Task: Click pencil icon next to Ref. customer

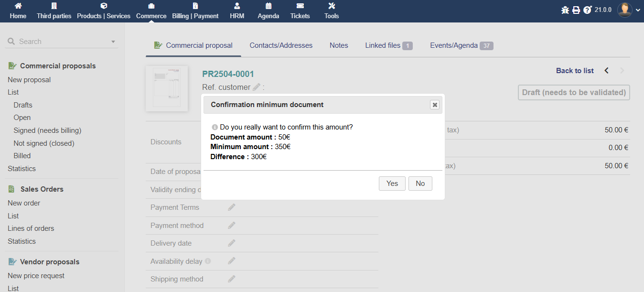Action: click(257, 87)
